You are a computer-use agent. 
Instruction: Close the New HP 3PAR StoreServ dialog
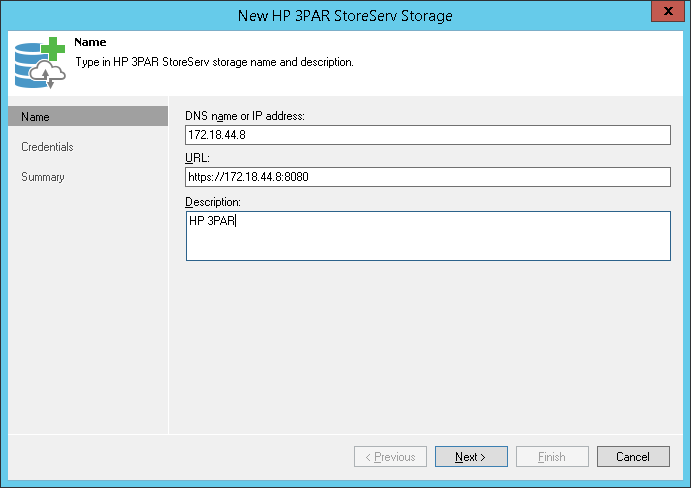pyautogui.click(x=665, y=14)
